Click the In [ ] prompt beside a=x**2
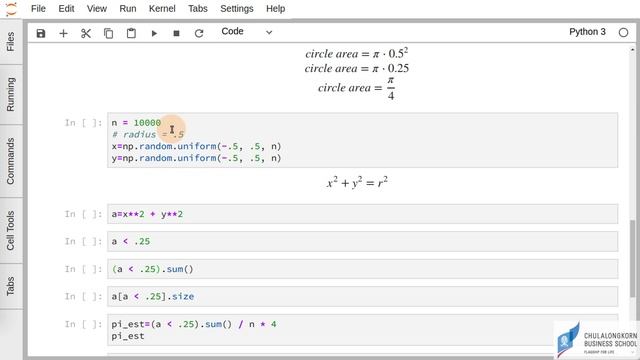640x360 pixels. (83, 214)
